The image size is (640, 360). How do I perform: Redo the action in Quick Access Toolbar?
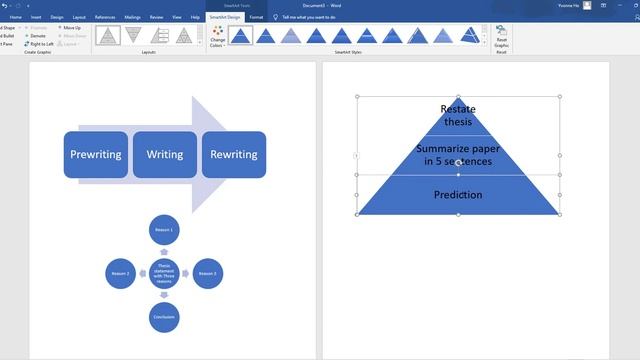coord(18,6)
